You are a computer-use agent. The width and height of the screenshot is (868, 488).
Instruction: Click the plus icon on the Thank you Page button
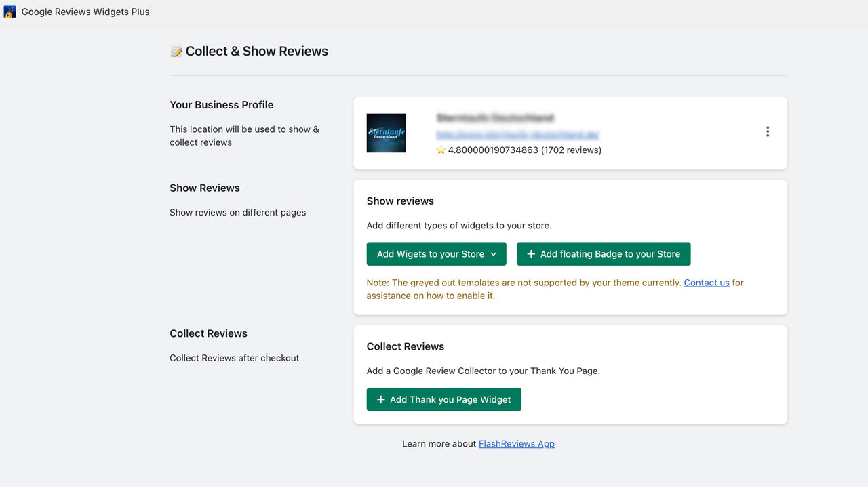pyautogui.click(x=381, y=399)
